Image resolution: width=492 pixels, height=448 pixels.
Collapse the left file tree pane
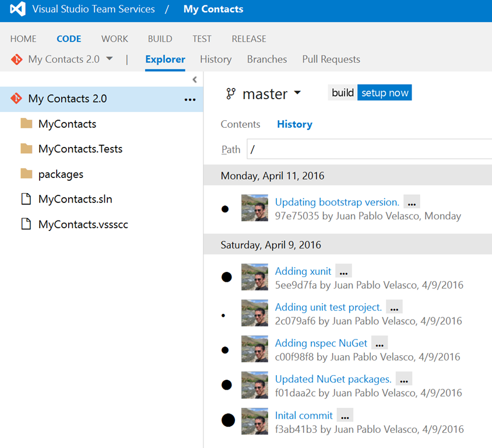coord(195,80)
